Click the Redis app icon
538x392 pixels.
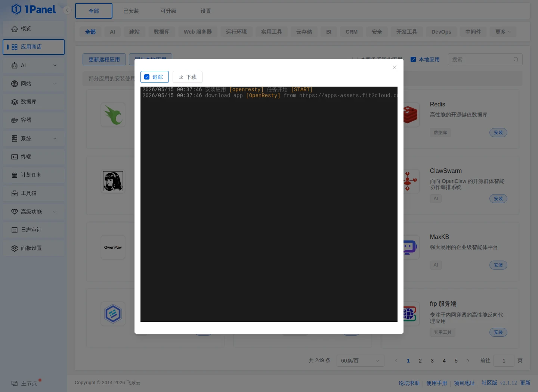tap(410, 115)
